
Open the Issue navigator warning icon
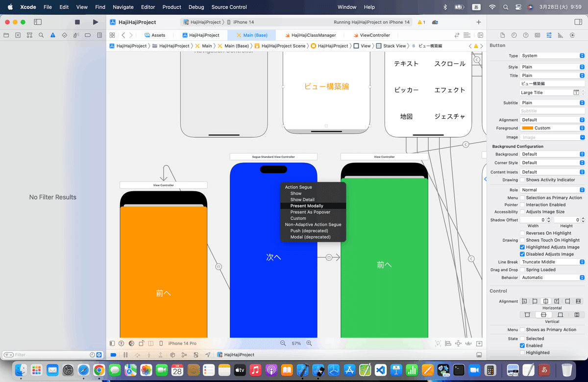53,35
